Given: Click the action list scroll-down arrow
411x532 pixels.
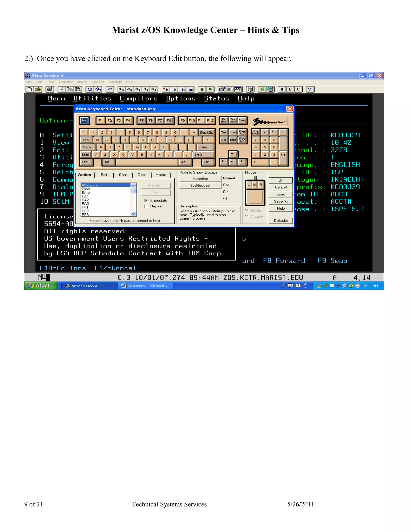Looking at the screenshot, I should coord(133,214).
